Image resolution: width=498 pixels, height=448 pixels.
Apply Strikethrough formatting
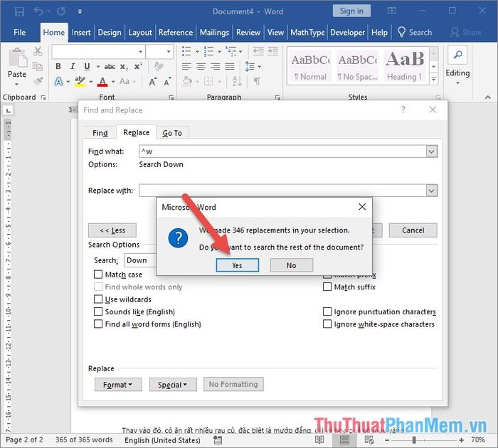coord(110,67)
